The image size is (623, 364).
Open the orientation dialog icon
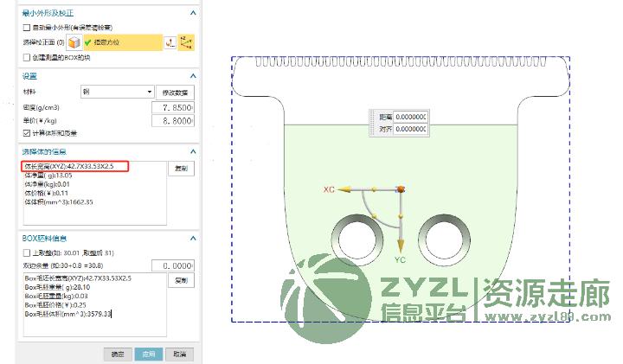click(170, 42)
